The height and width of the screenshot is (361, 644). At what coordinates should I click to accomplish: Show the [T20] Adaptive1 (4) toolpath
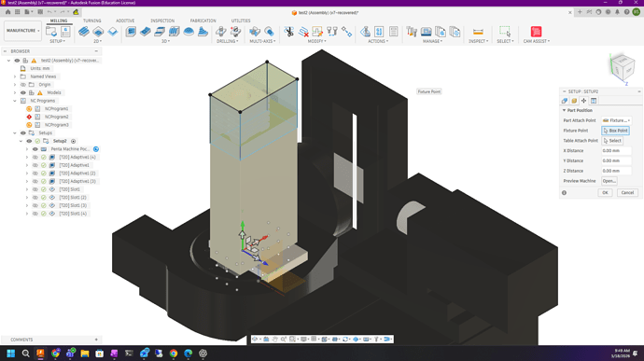tap(35, 158)
